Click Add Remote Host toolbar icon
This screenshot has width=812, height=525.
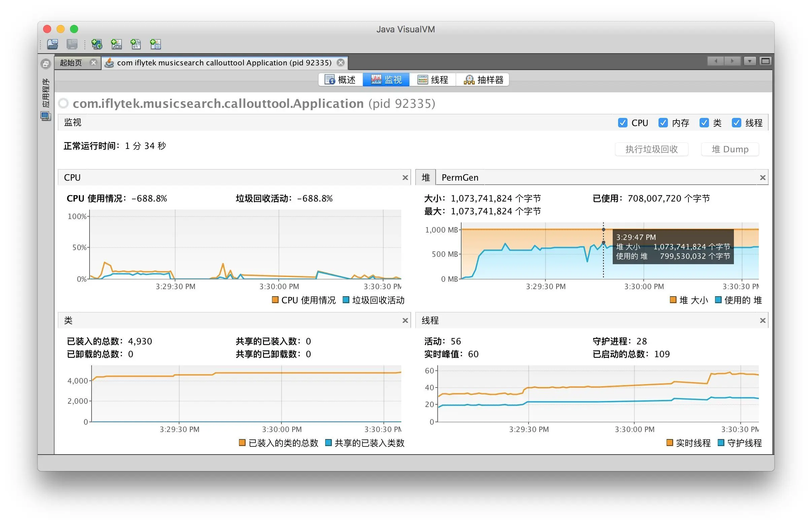coord(97,44)
